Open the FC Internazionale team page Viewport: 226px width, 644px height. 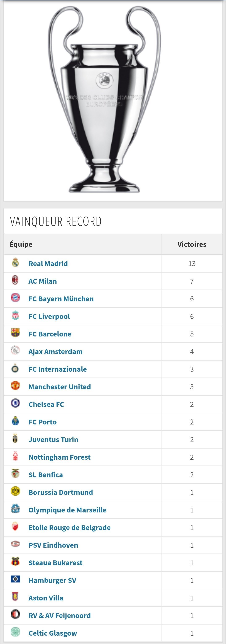pyautogui.click(x=58, y=369)
